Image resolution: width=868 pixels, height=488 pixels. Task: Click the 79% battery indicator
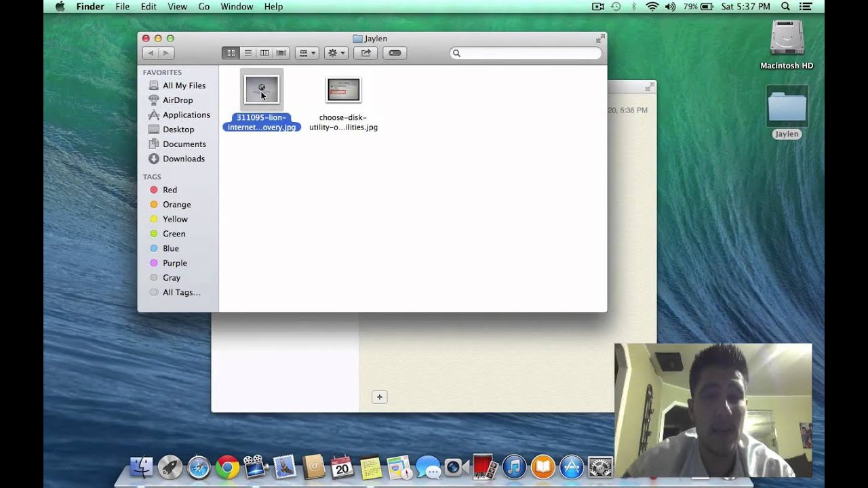click(698, 6)
